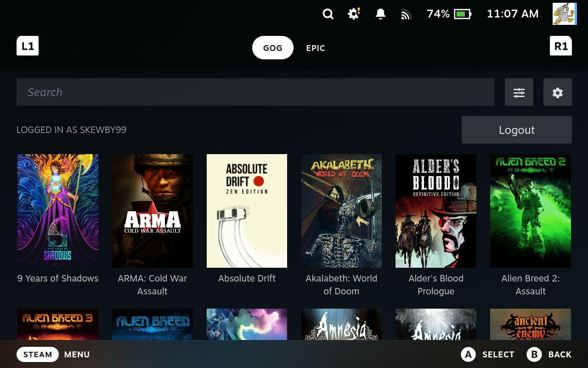
Task: Click the STEAM button at the bottom left
Action: (x=37, y=354)
